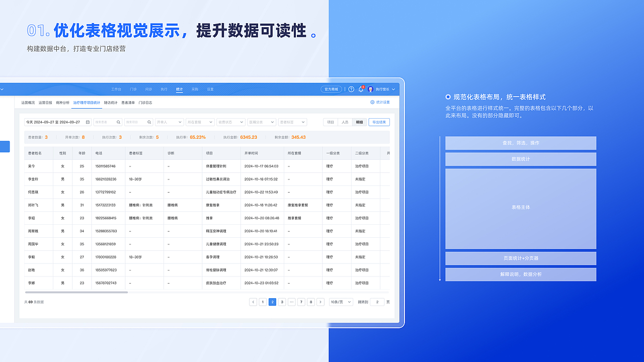Image resolution: width=644 pixels, height=362 pixels.
Task: Open the 统计 menu in the top navigation
Action: coord(180,89)
